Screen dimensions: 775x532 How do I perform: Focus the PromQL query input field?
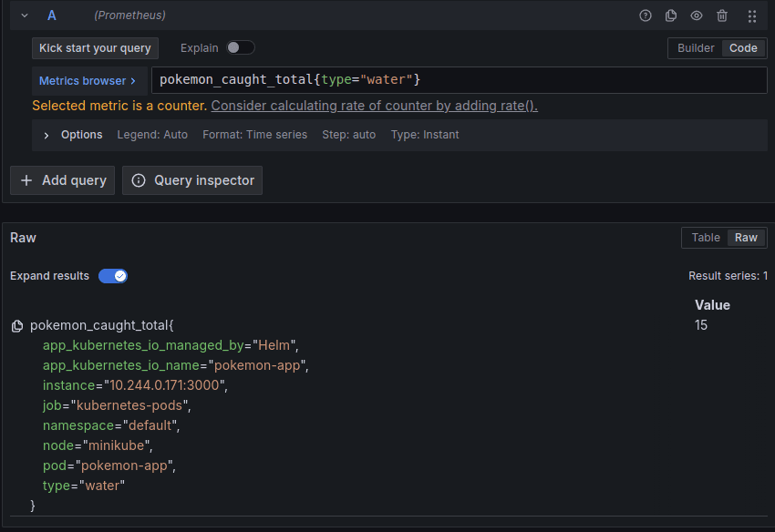(x=460, y=79)
